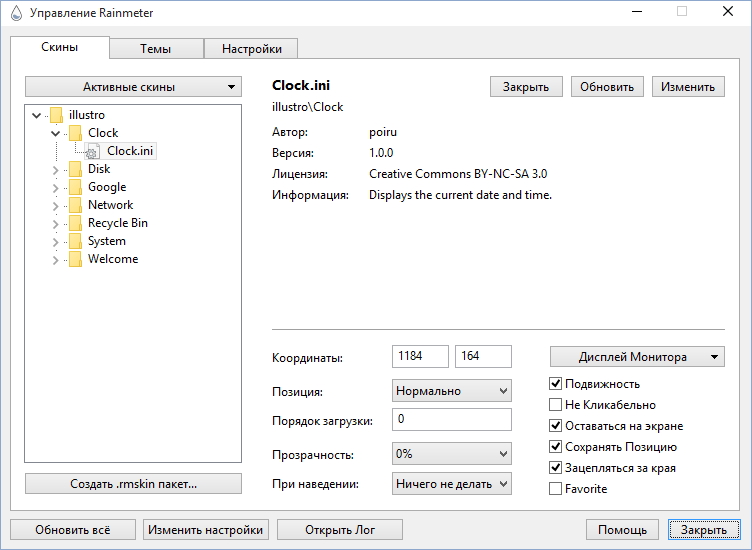Click the Clock folder icon
Image resolution: width=752 pixels, height=550 pixels.
(75, 133)
